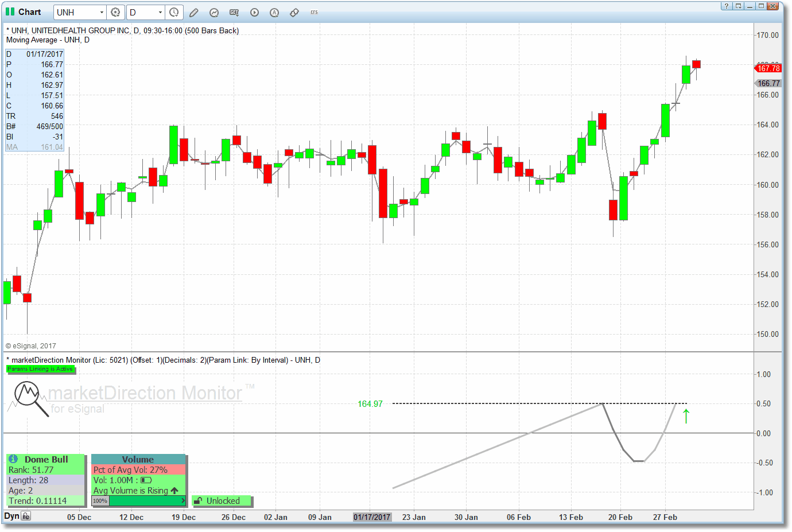Click the MA 161.04 data row
Image resolution: width=792 pixels, height=532 pixels.
34,147
